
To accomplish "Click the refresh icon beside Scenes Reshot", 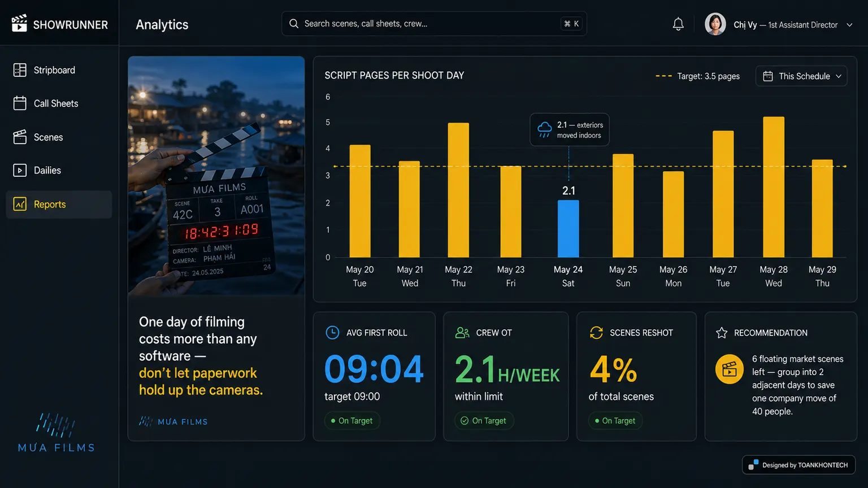I will click(596, 333).
